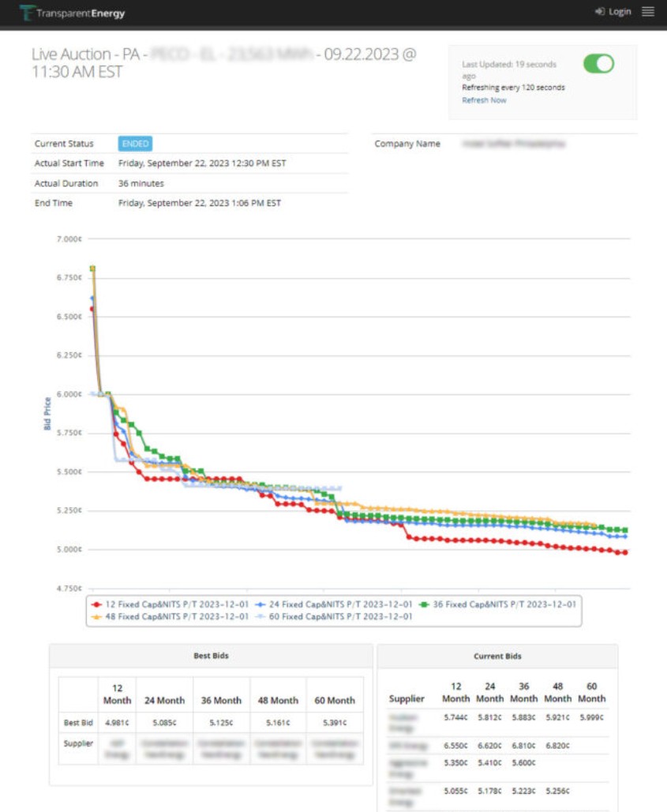
Task: Click the 5.391¢ 60 Month best bid
Action: (x=335, y=722)
